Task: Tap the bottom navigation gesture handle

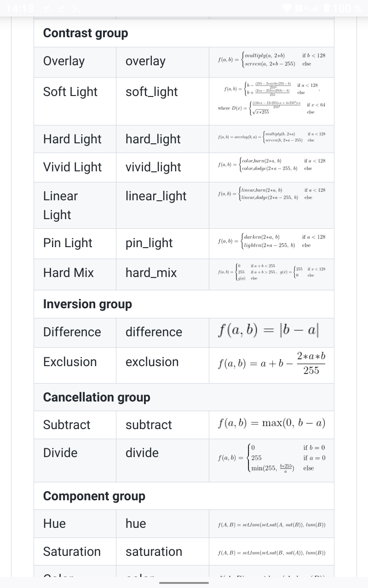Action: tap(184, 583)
